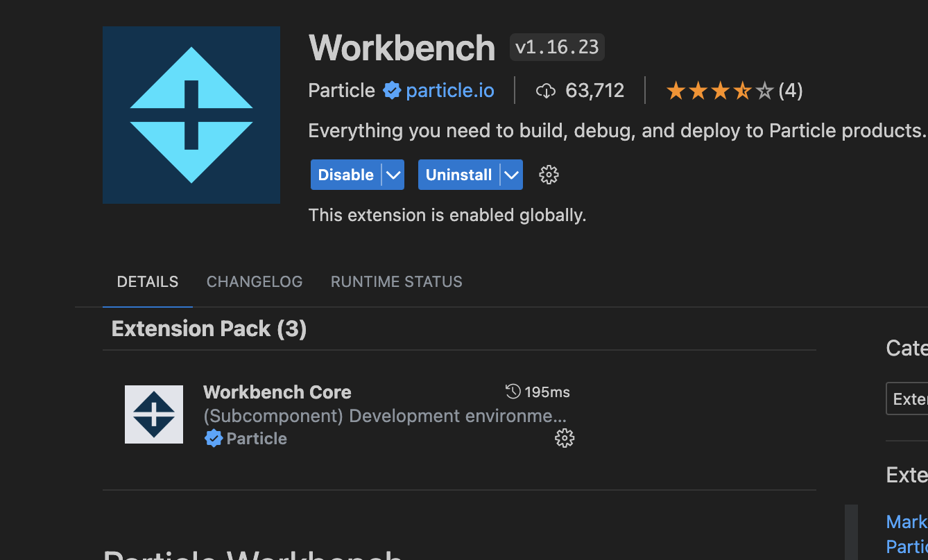
Task: Click the 195ms activation time value
Action: click(547, 392)
